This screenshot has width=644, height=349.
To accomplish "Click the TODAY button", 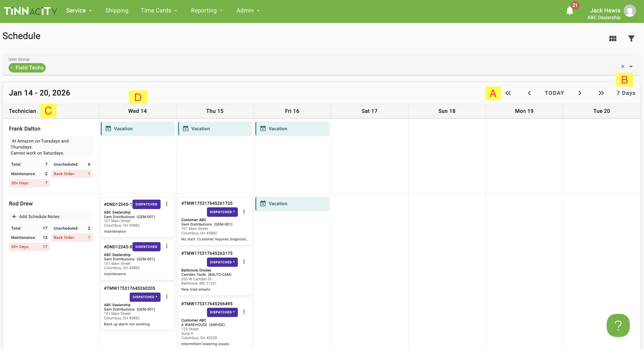I will pos(554,93).
